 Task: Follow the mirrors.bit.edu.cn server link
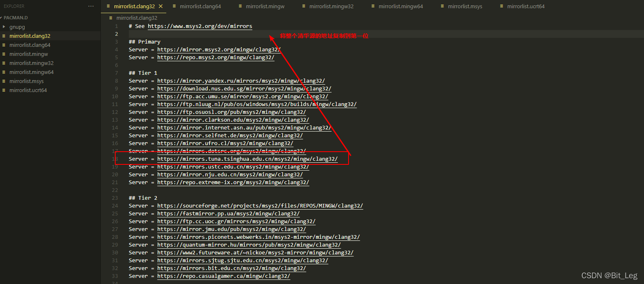point(232,268)
